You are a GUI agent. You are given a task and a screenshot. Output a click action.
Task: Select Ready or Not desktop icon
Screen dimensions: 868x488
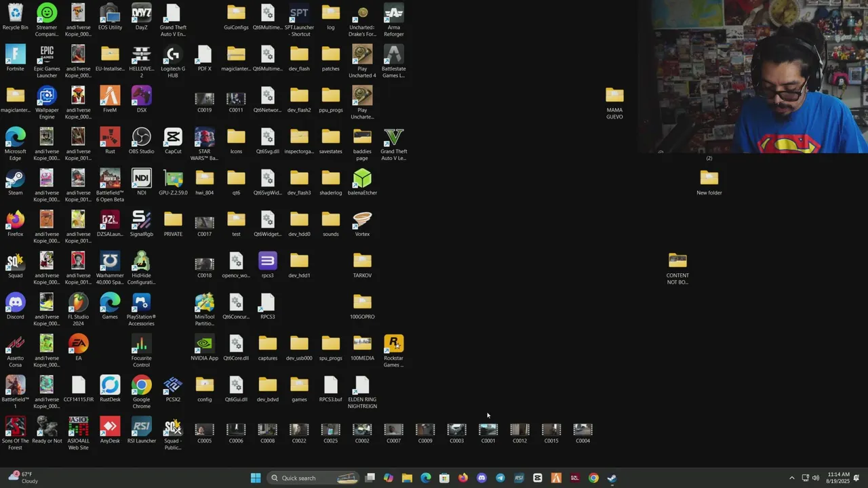tap(47, 430)
